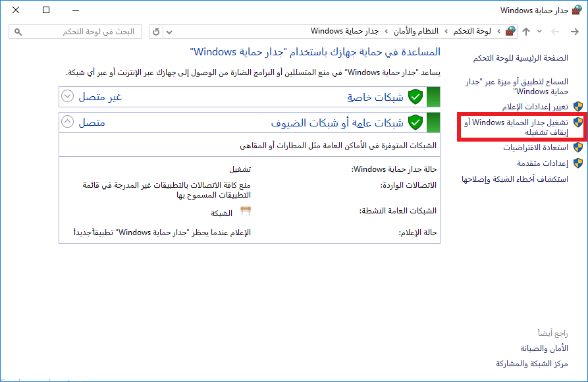Click the "حالة جدار حماية Windows:" label

click(394, 170)
